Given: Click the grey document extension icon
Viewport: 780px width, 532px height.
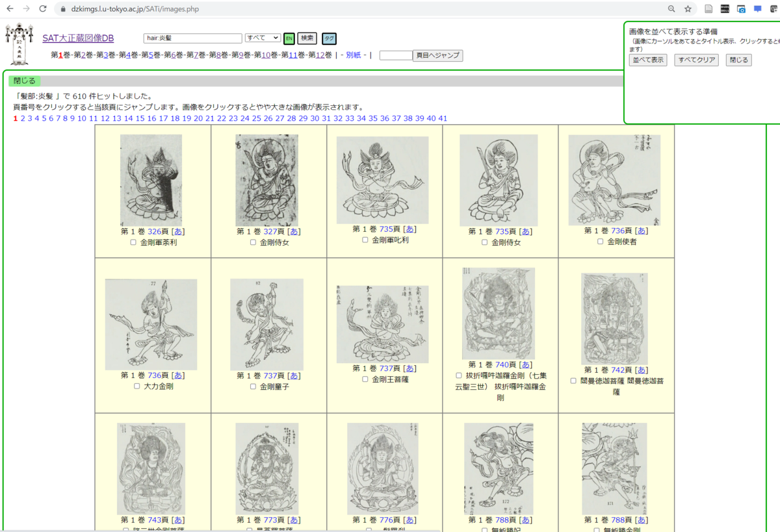Looking at the screenshot, I should pos(708,9).
